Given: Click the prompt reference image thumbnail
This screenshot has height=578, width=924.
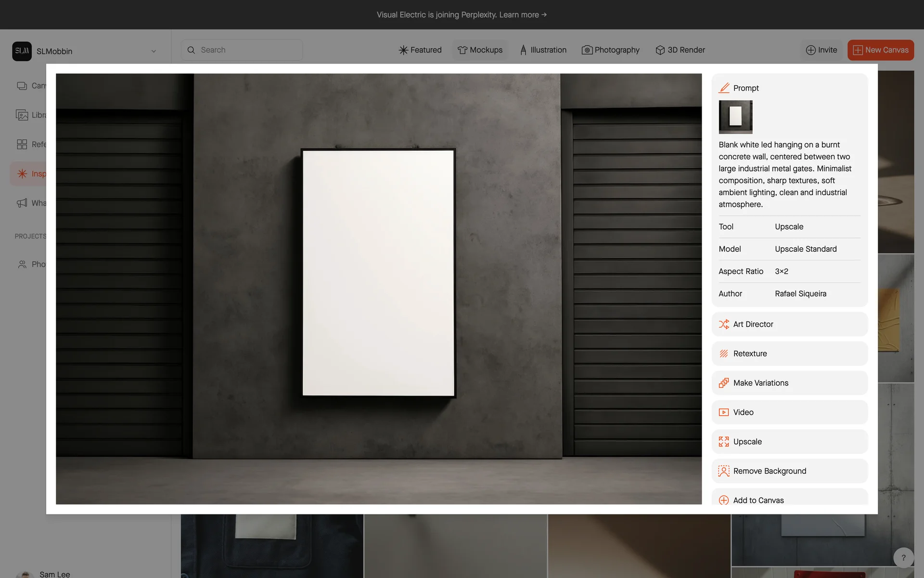Looking at the screenshot, I should tap(735, 117).
